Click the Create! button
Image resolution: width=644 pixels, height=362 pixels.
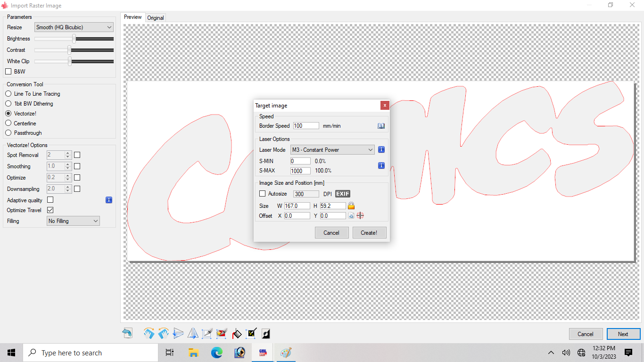pyautogui.click(x=369, y=232)
